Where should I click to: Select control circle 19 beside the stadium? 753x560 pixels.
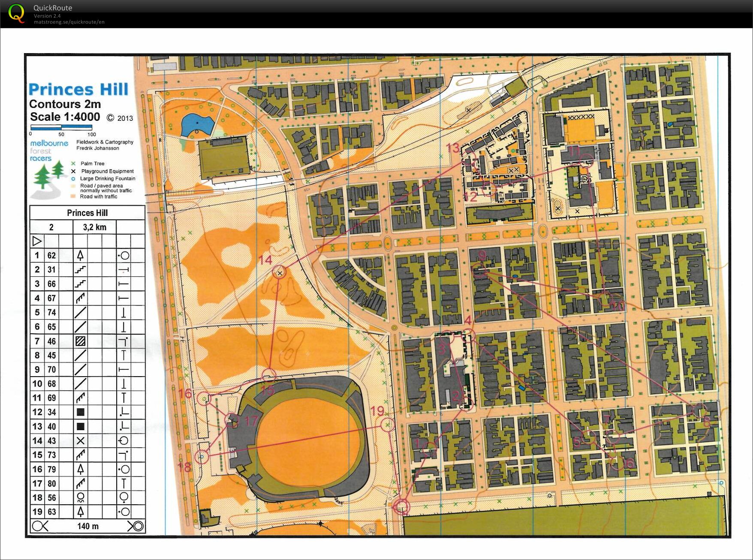tap(388, 425)
